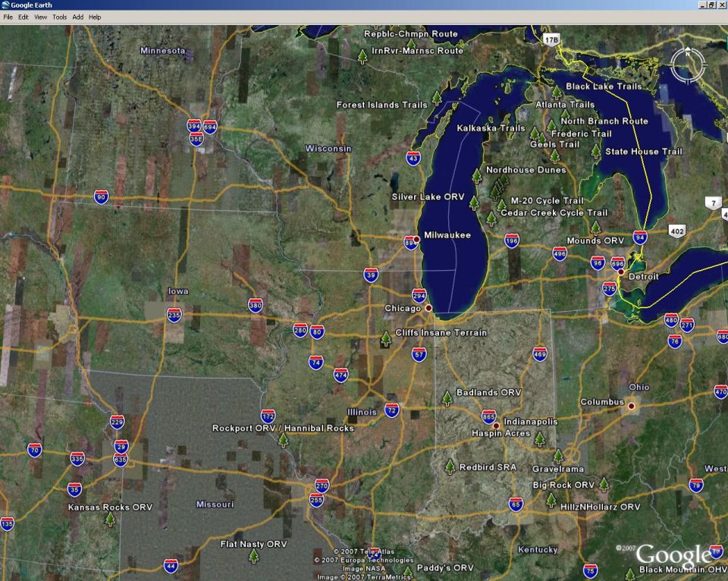Click the Detroit city marker dot
This screenshot has width=728, height=581.
pyautogui.click(x=621, y=272)
